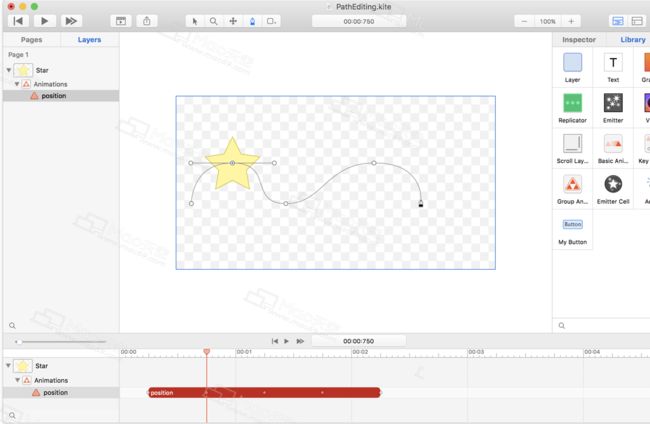Adjust the timeline zoom slider

click(x=19, y=342)
